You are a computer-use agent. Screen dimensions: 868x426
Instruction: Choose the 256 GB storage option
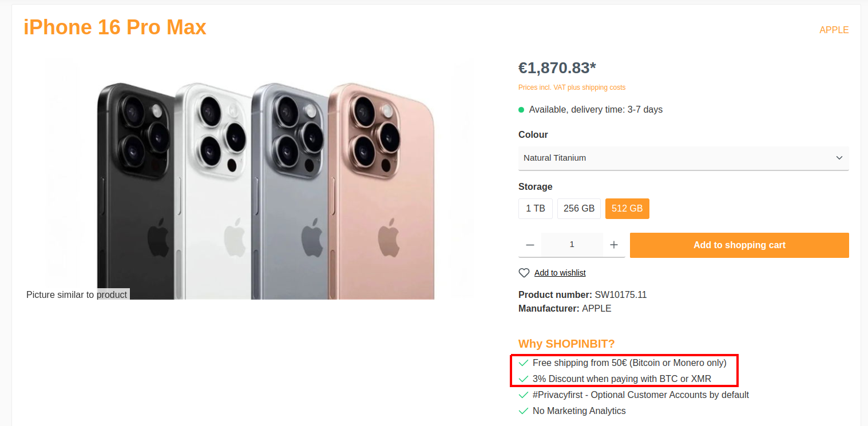click(x=578, y=209)
